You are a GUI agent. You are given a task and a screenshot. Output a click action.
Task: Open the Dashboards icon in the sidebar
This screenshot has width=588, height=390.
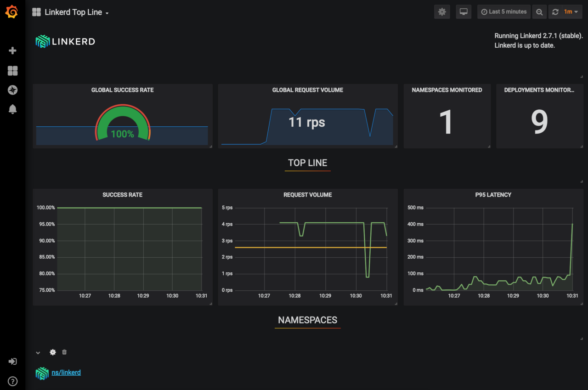pyautogui.click(x=12, y=71)
